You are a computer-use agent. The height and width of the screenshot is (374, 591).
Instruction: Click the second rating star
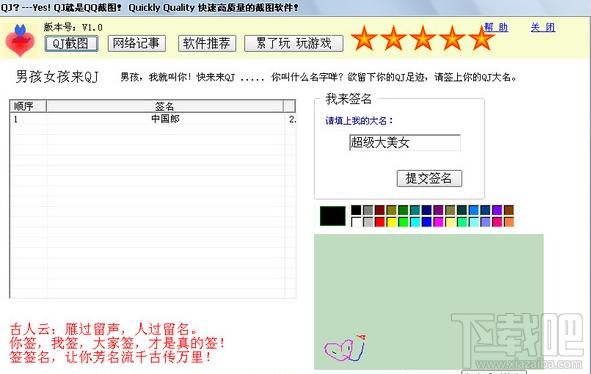tap(393, 38)
